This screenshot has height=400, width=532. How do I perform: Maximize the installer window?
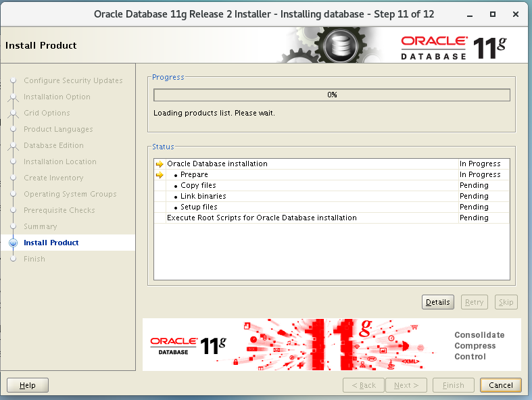tap(493, 14)
